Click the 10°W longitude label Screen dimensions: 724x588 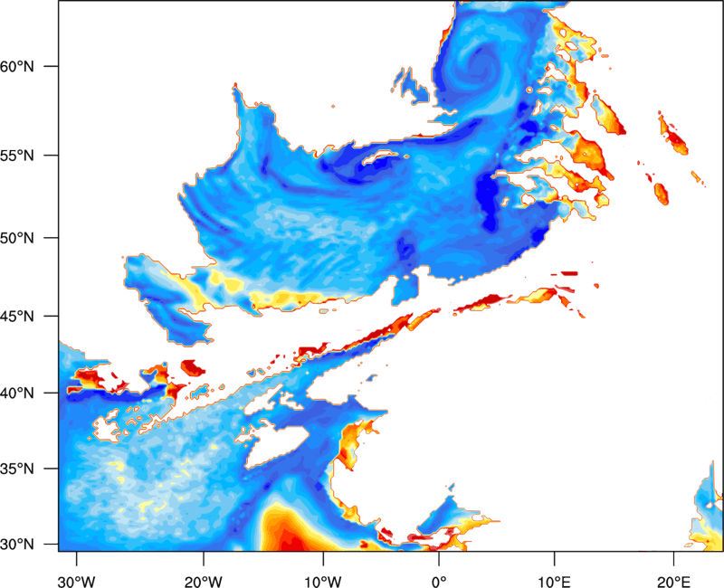323,582
